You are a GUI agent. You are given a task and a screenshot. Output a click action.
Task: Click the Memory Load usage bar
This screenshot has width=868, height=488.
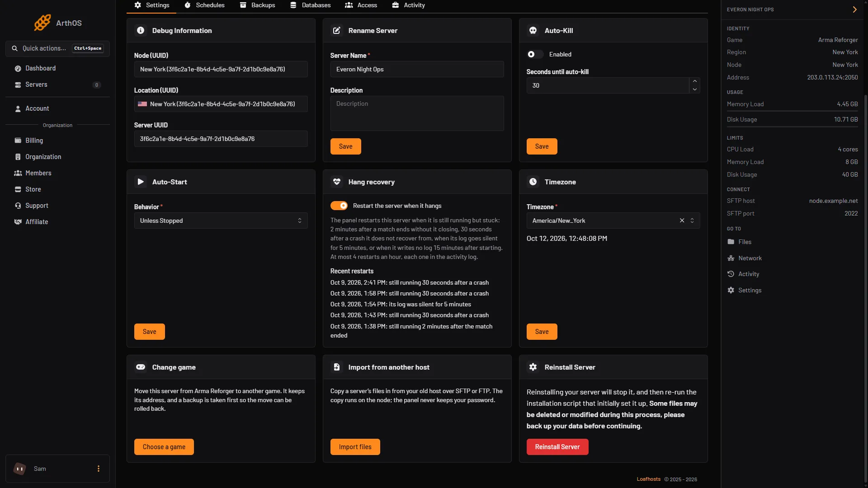pos(792,111)
